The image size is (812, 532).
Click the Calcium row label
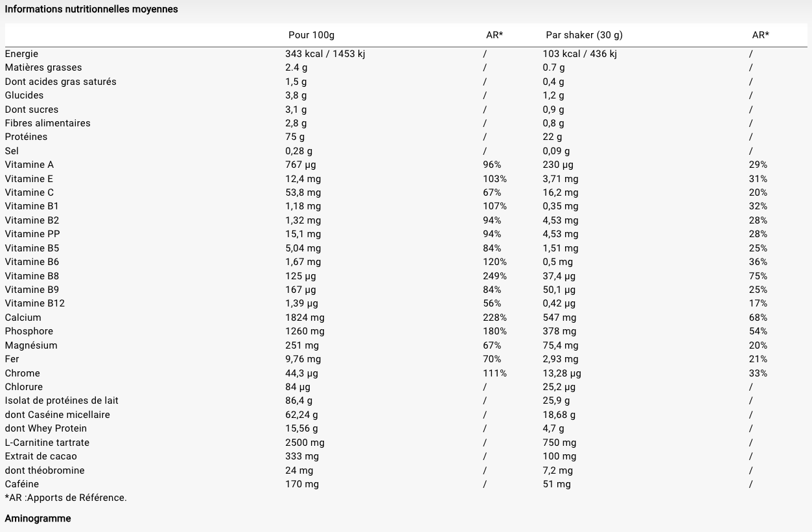tap(23, 318)
